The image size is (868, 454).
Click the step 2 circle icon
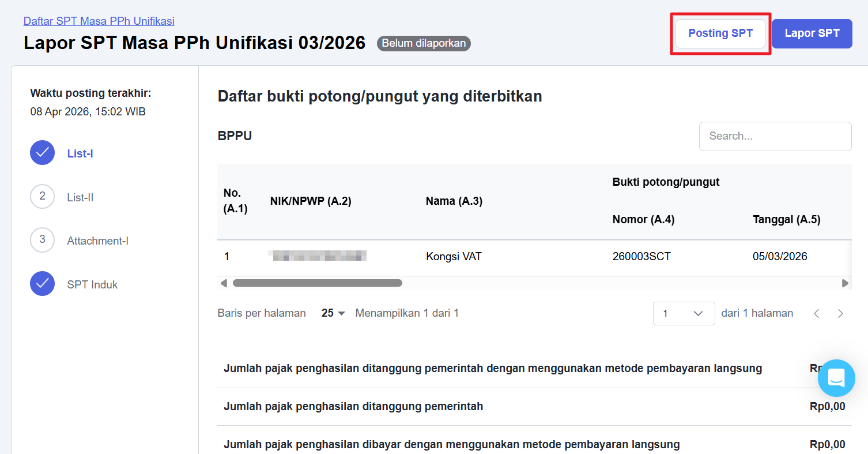pyautogui.click(x=42, y=197)
